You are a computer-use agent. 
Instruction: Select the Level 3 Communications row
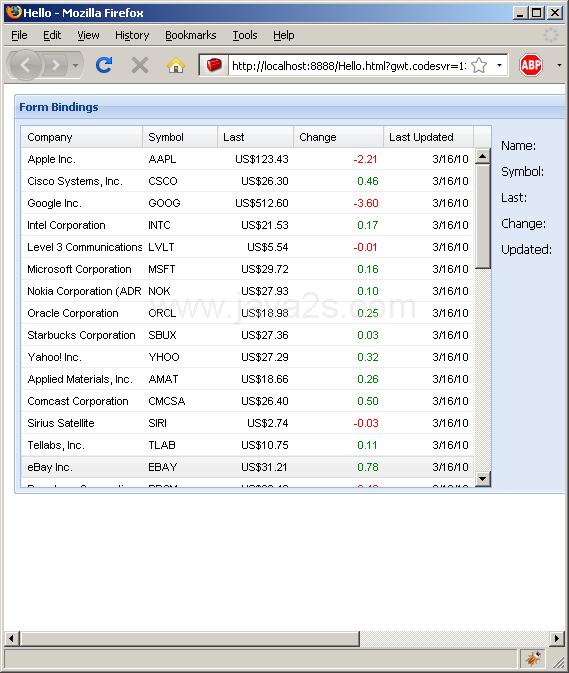247,247
